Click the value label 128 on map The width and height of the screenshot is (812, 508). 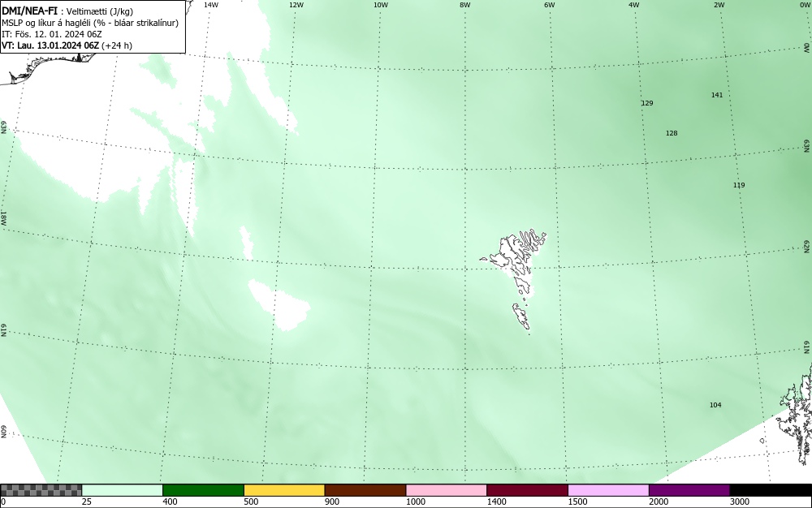[x=672, y=133]
